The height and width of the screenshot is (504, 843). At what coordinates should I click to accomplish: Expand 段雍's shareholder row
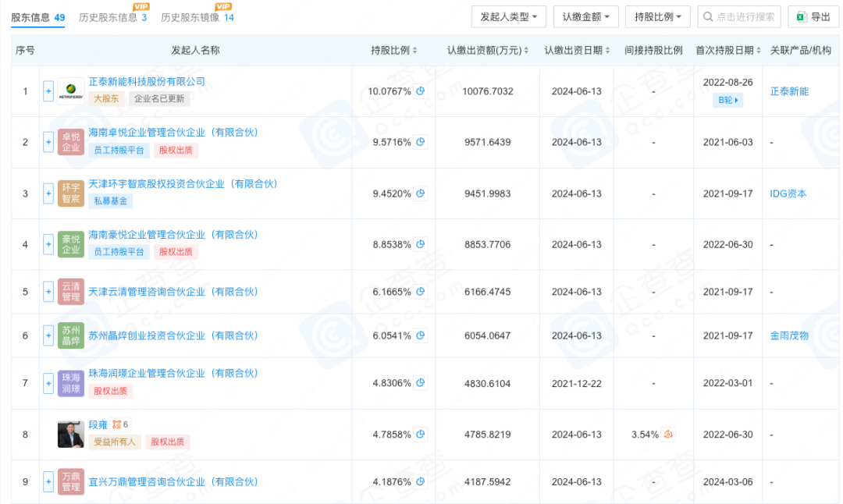pyautogui.click(x=48, y=434)
